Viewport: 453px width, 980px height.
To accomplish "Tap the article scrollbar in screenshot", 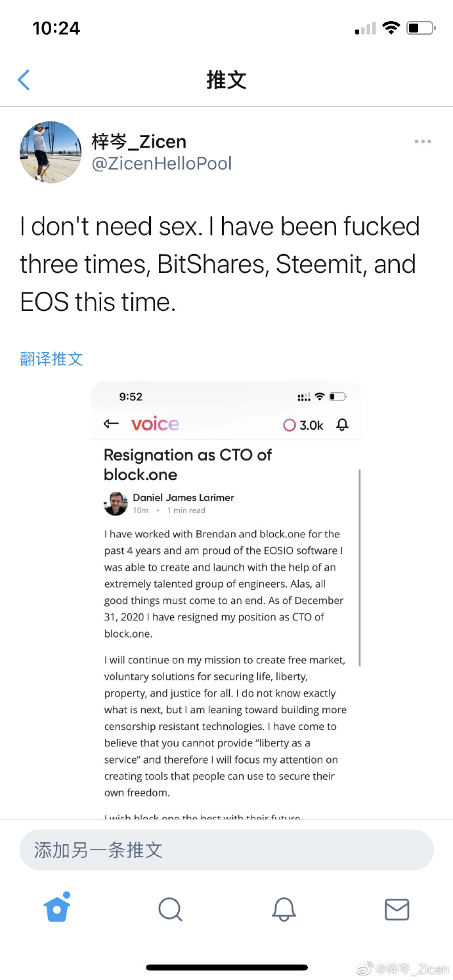I will point(360,567).
